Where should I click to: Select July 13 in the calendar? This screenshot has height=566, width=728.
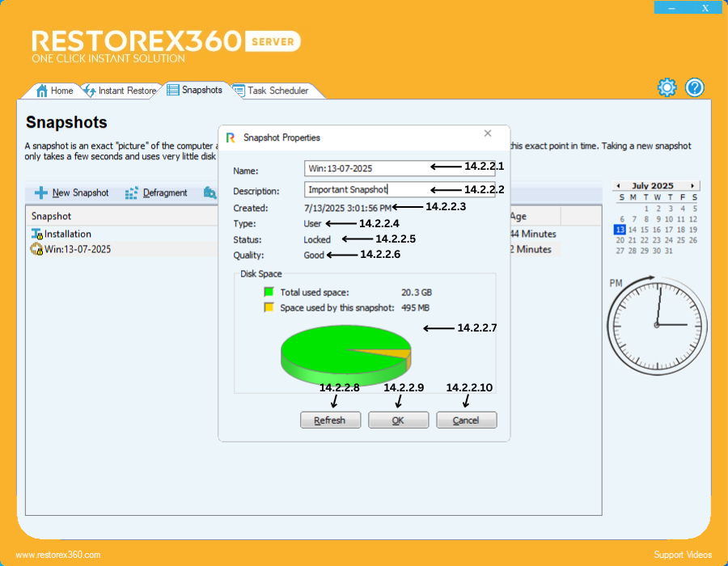click(x=620, y=230)
